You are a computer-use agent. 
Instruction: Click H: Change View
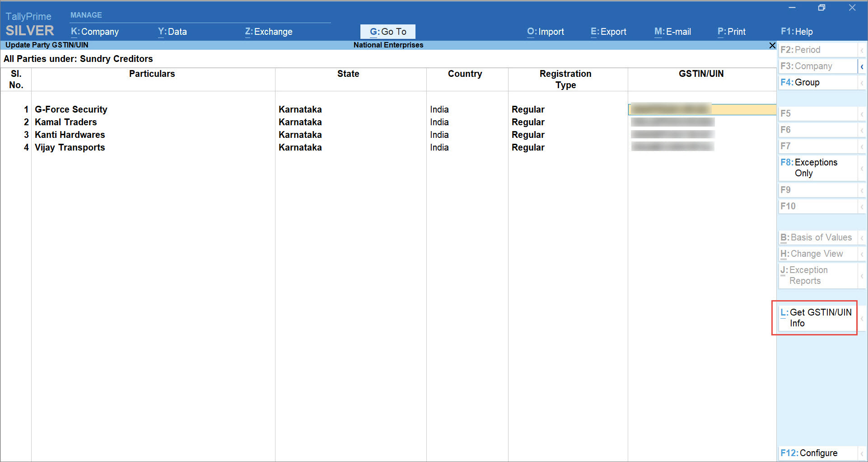(x=818, y=254)
